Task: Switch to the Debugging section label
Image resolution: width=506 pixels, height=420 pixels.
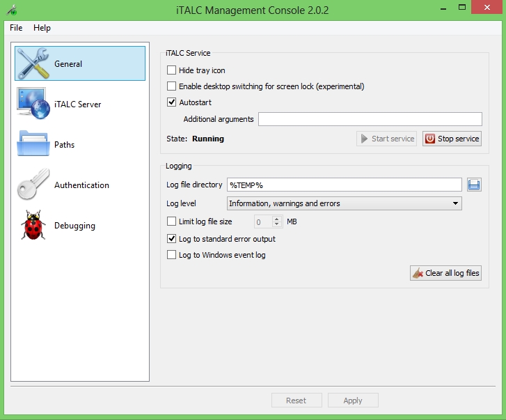Action: tap(74, 226)
